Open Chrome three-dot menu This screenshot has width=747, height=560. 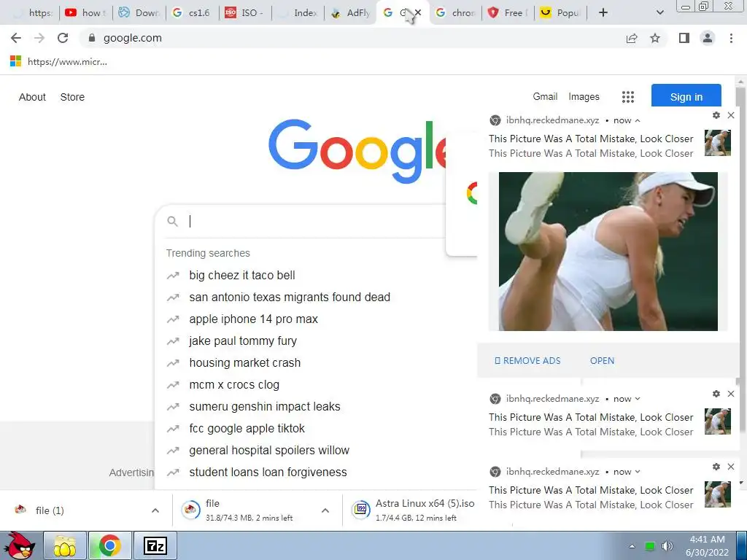point(731,38)
